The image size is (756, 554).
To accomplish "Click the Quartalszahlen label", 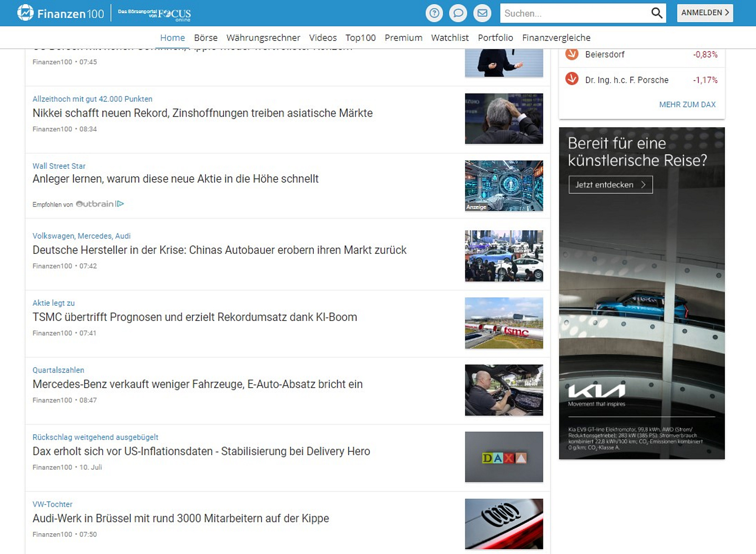I will 58,370.
